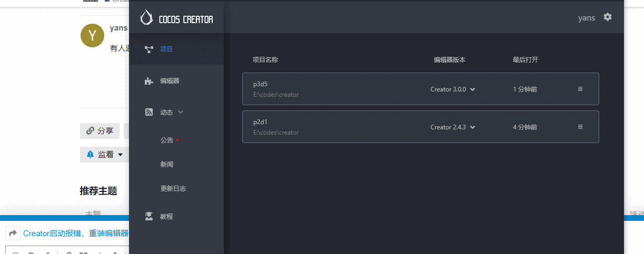Viewport: 644px width, 254px height.
Task: Select the 公告 (Announcements) menu item
Action: point(167,140)
